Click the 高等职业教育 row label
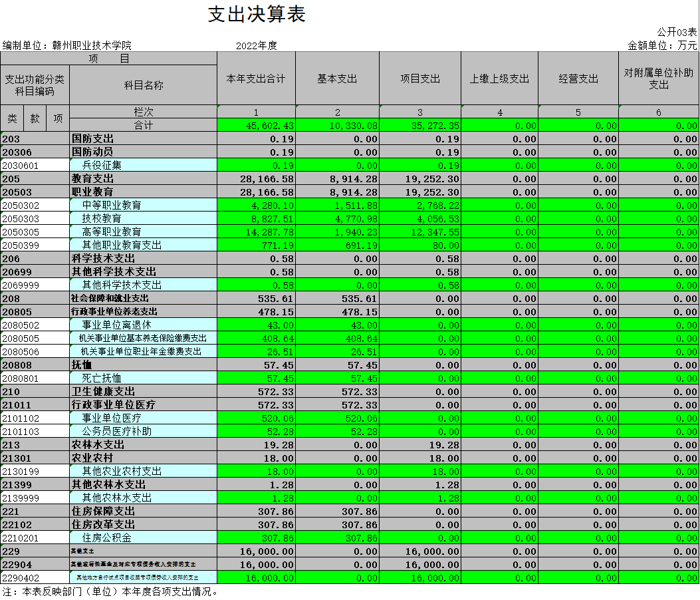The height and width of the screenshot is (600, 700). pos(111,232)
